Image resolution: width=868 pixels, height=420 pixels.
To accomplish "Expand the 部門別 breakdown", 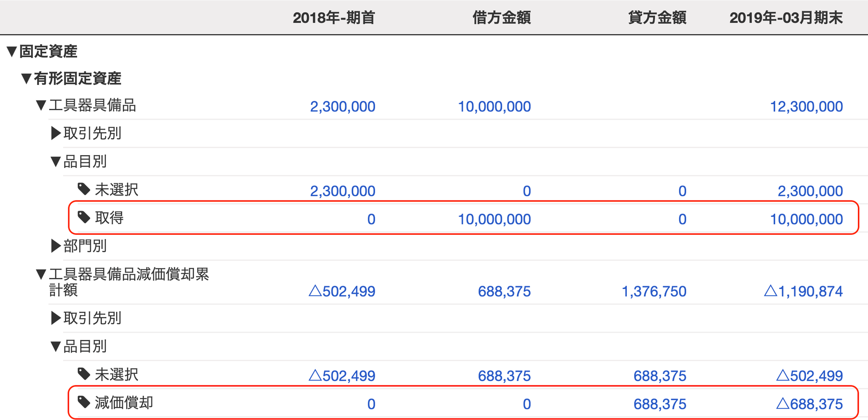I will [56, 246].
